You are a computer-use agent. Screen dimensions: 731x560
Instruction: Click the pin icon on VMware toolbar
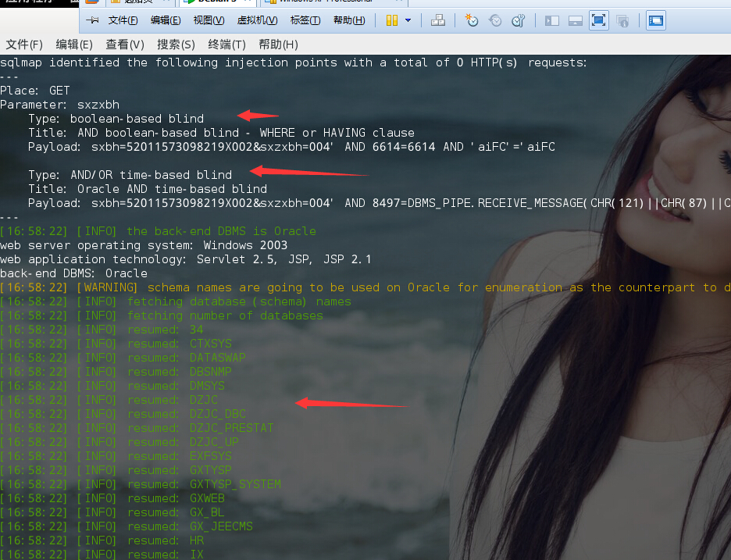coord(92,20)
